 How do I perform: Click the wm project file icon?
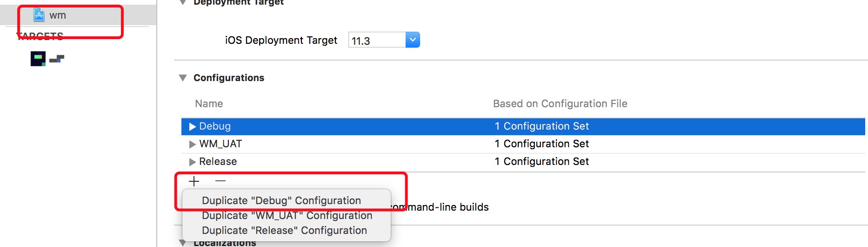[39, 15]
